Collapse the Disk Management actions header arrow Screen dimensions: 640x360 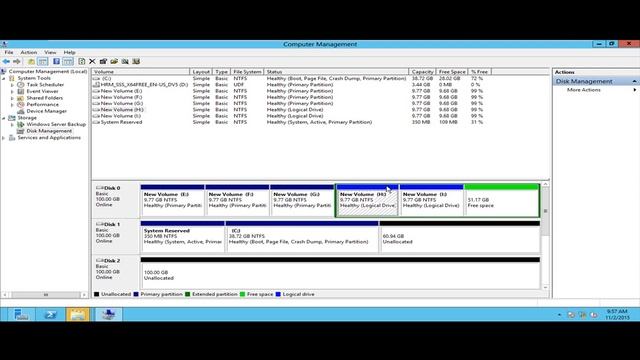[634, 81]
